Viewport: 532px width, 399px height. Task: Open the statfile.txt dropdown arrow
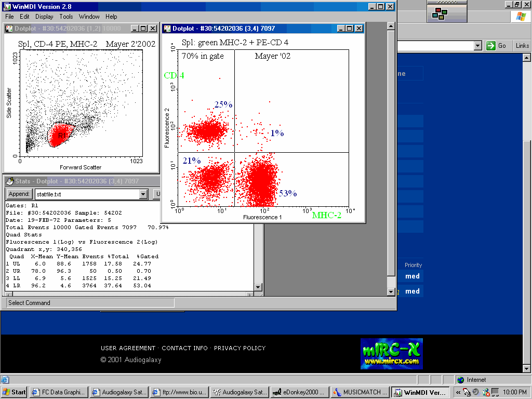pyautogui.click(x=143, y=194)
